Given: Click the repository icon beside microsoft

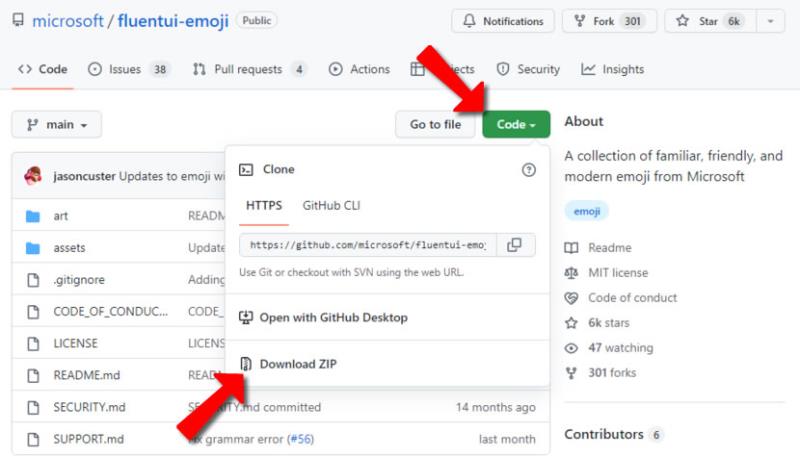Looking at the screenshot, I should click(18, 20).
